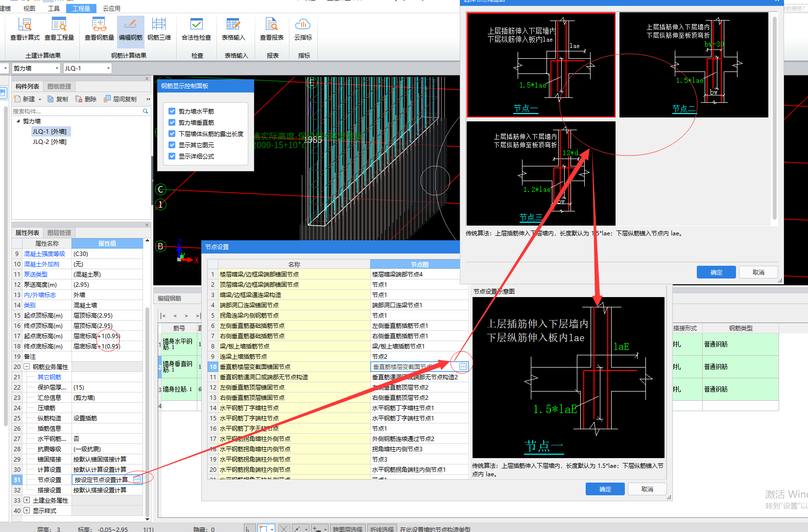Screen dimensions: 808x532
Task: Open the 剪力墙 component type dropdown
Action: [57, 69]
